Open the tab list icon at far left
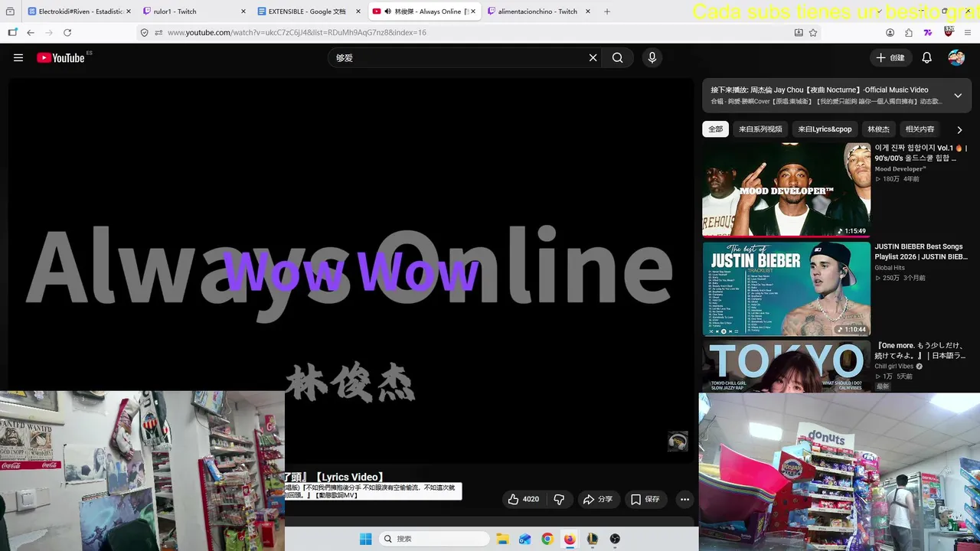 [10, 11]
